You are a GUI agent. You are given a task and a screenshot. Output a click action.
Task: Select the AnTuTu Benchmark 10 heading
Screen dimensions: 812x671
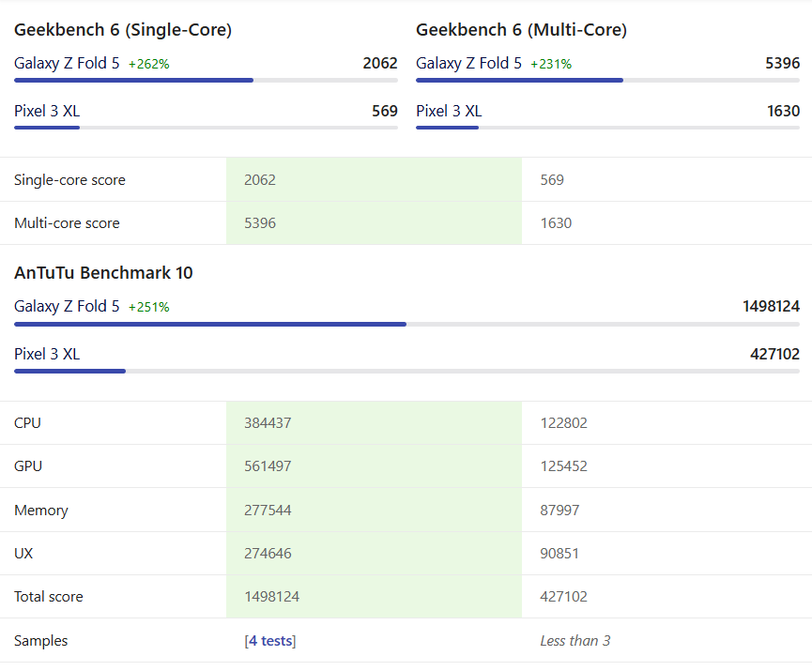[103, 273]
